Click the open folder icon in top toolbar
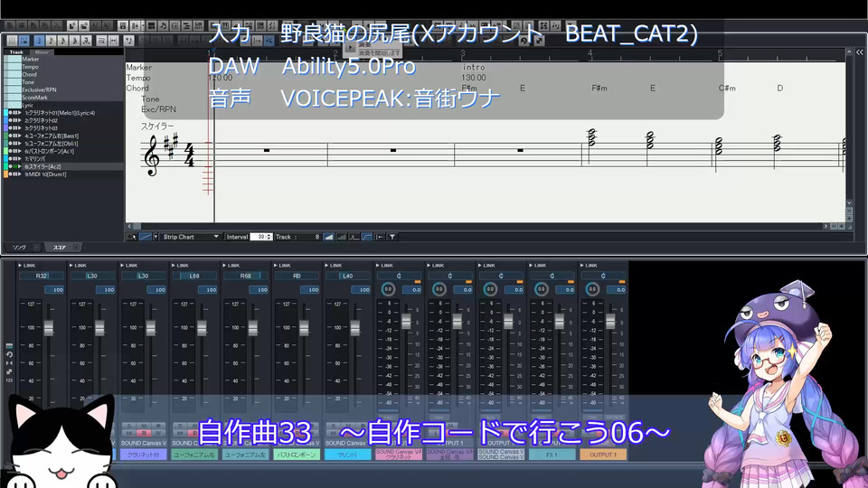 click(83, 25)
